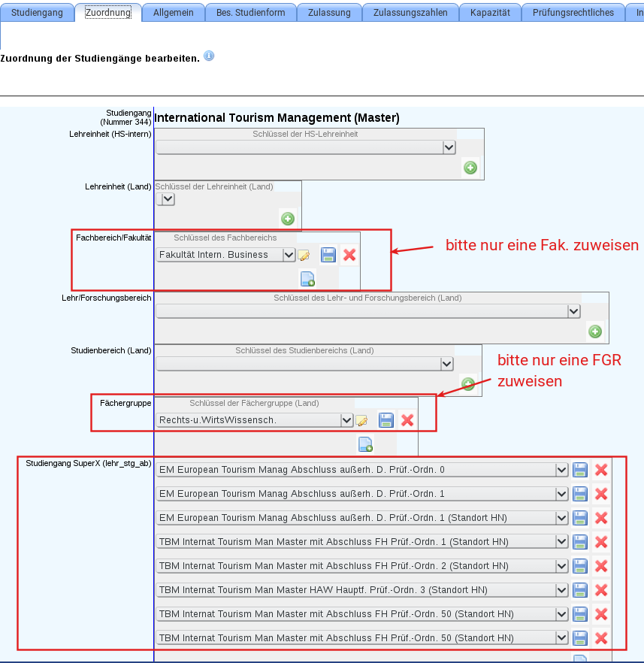Switch to the Allgemein tab
This screenshot has height=663, width=644.
(x=174, y=12)
